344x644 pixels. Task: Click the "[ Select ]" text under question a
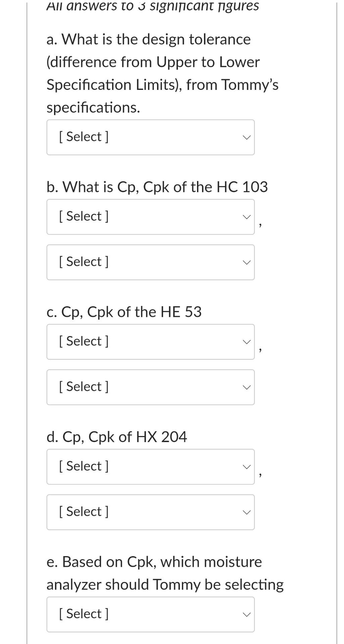tap(84, 137)
